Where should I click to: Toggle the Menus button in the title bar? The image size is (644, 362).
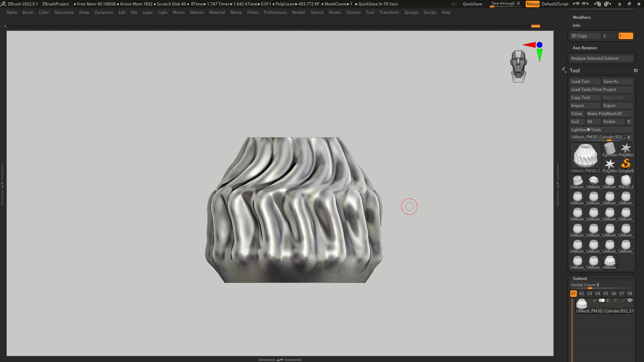[533, 4]
